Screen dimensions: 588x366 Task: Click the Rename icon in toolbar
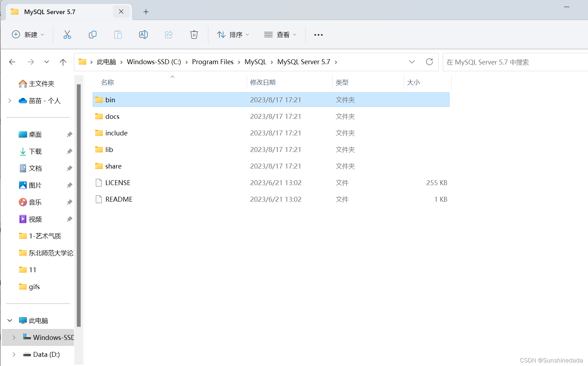[143, 35]
